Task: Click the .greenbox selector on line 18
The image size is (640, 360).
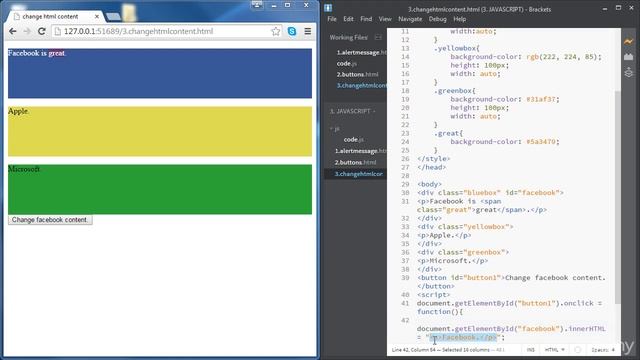Action: tap(453, 91)
